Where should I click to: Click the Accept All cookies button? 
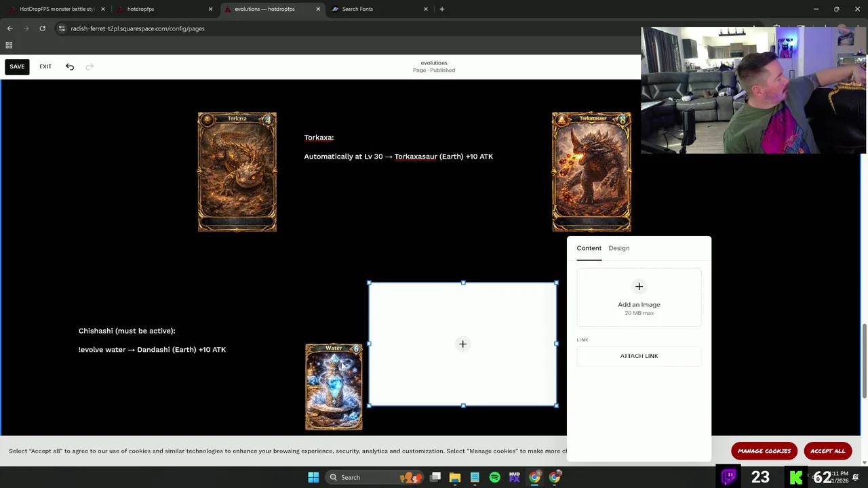(827, 451)
